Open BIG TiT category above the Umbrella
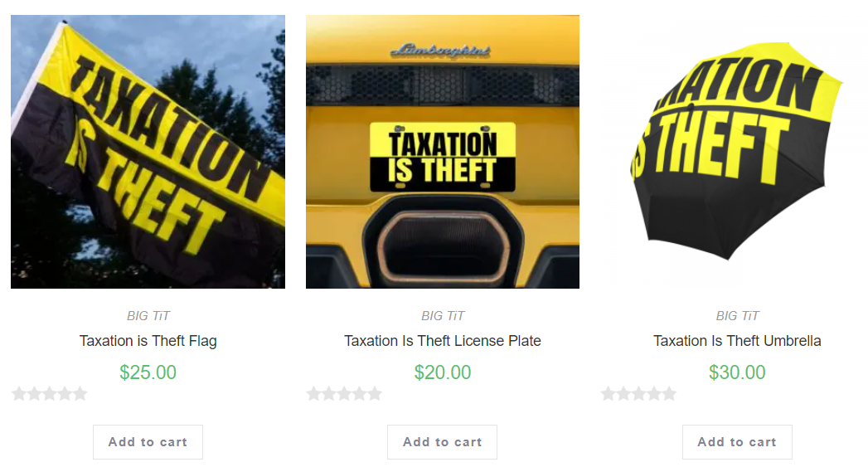This screenshot has width=868, height=467. point(737,316)
